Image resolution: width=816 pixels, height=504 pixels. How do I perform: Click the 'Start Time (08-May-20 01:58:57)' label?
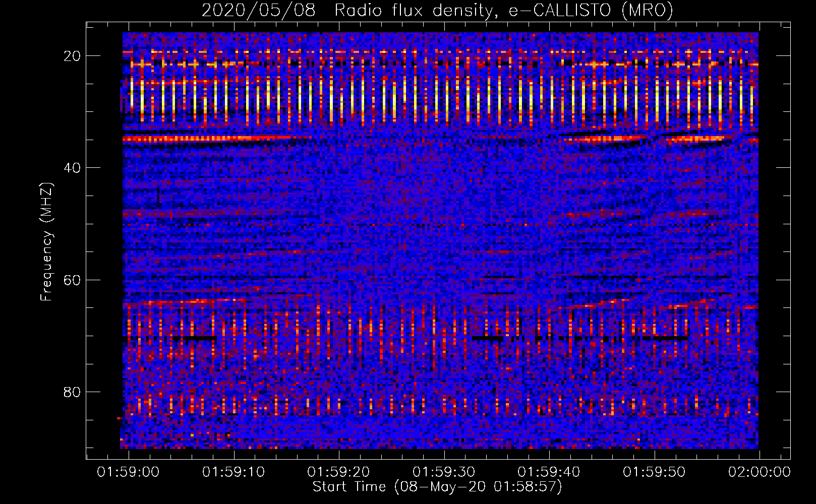(437, 487)
